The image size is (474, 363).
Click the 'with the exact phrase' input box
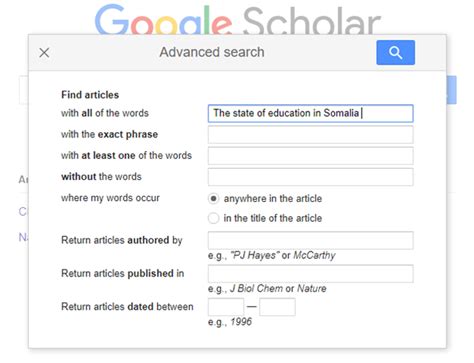(x=311, y=135)
